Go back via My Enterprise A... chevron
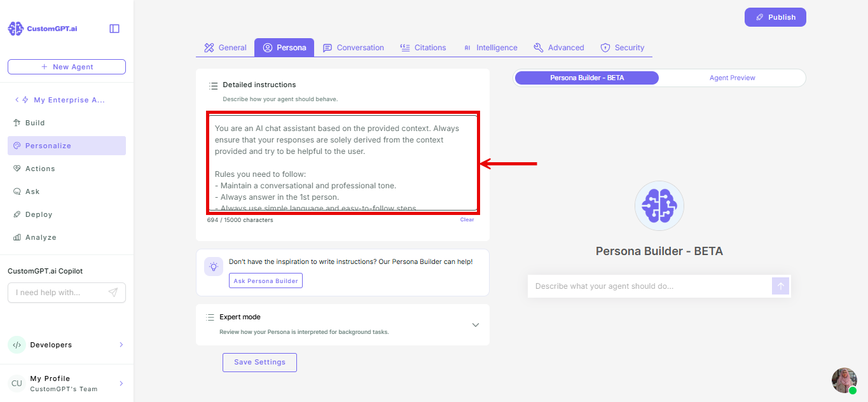The height and width of the screenshot is (402, 868). (17, 100)
